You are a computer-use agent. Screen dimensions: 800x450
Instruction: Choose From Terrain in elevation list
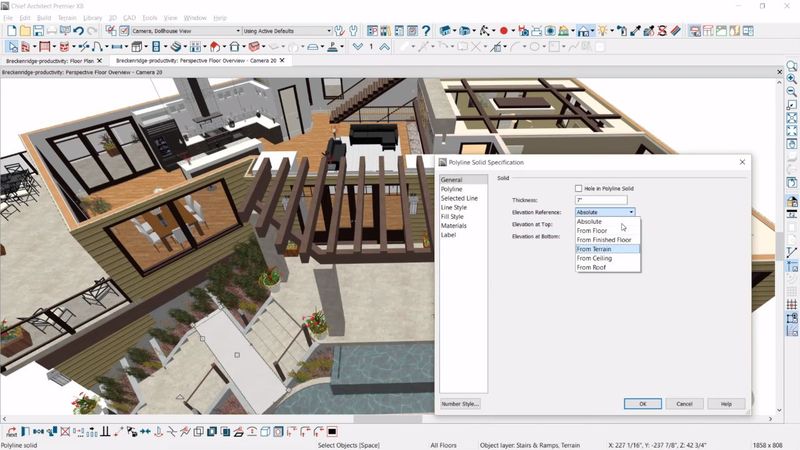pos(594,249)
